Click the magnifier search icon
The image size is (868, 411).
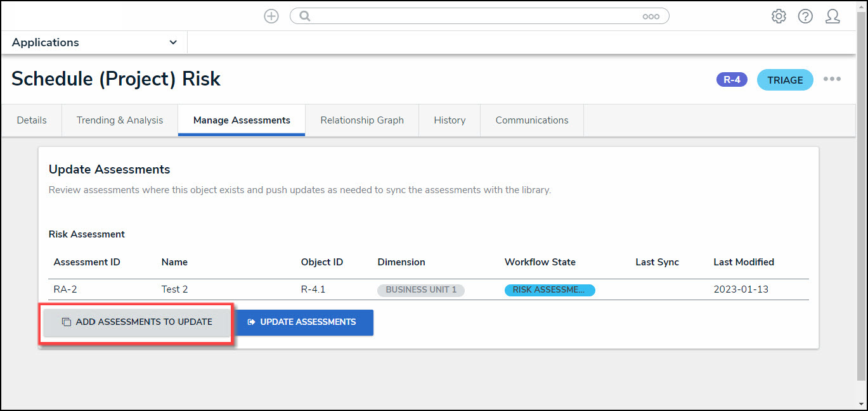[x=305, y=16]
